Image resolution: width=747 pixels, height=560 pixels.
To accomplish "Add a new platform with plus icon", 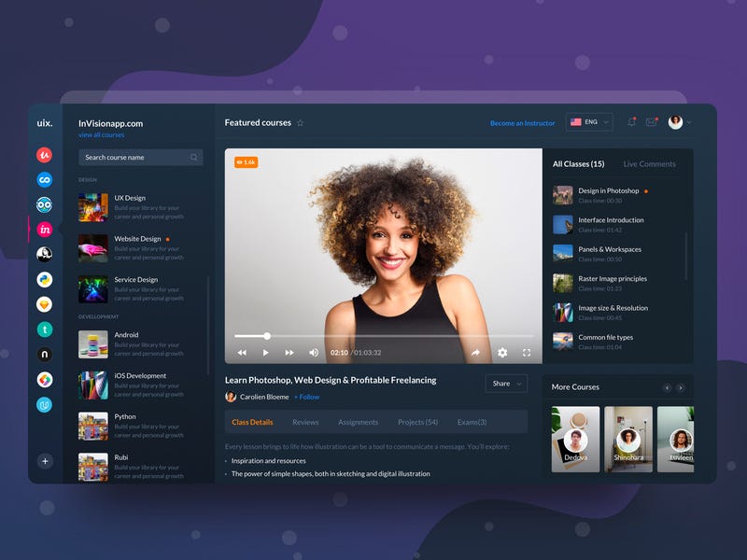I will [45, 461].
